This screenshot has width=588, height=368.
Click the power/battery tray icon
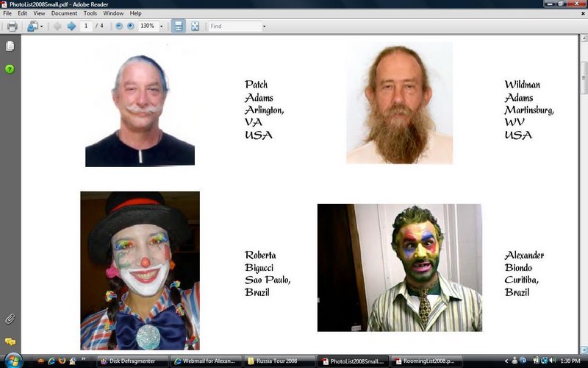pos(536,361)
